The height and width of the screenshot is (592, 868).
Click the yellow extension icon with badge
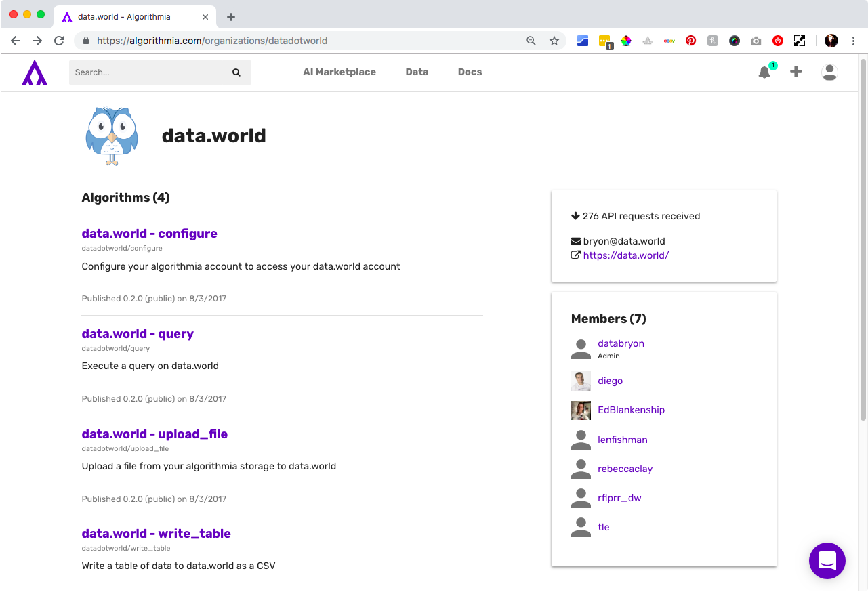605,41
